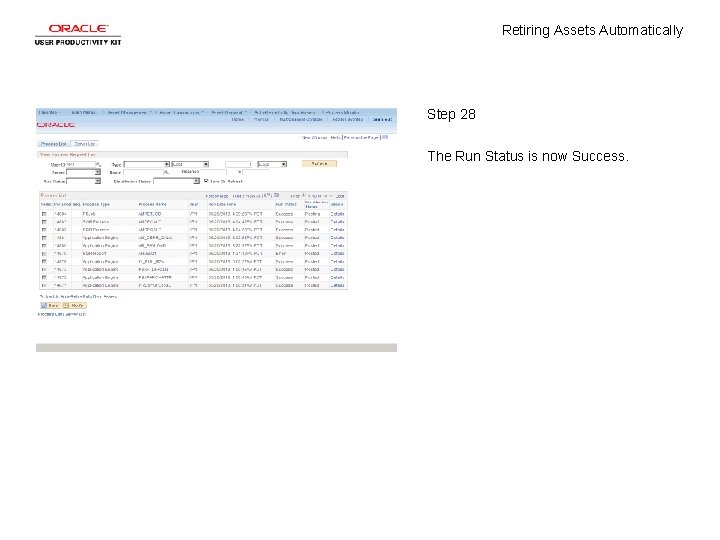The height and width of the screenshot is (540, 720).
Task: Click the AM_DEPR_CALC process name cell
Action: [x=155, y=238]
